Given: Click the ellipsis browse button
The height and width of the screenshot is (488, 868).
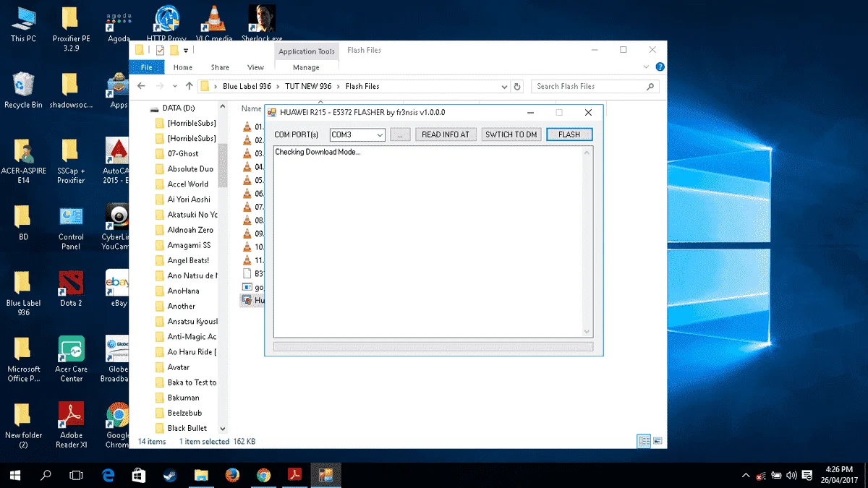Looking at the screenshot, I should [400, 134].
